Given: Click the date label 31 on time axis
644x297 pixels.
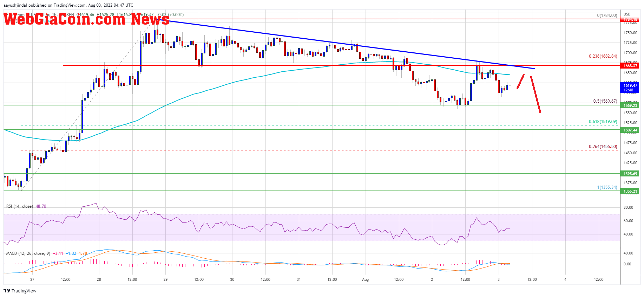Looking at the screenshot, I should (x=299, y=279).
